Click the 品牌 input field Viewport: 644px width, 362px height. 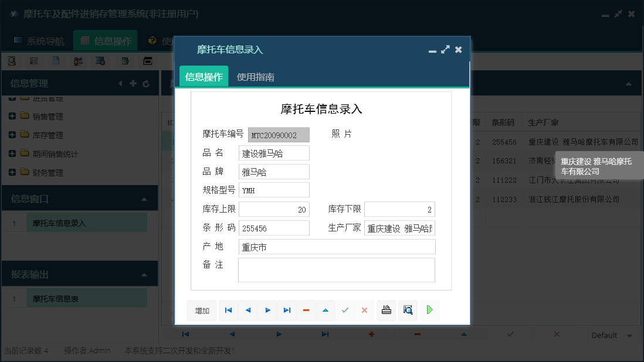point(273,171)
